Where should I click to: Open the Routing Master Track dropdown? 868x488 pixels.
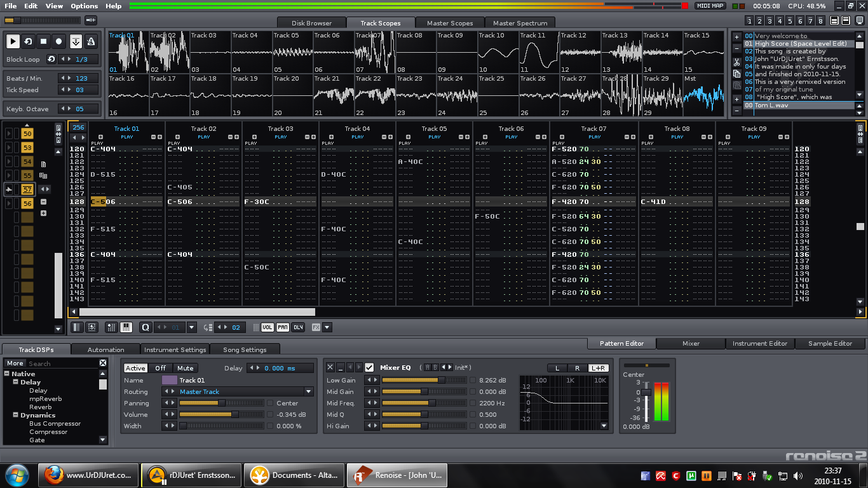(309, 391)
